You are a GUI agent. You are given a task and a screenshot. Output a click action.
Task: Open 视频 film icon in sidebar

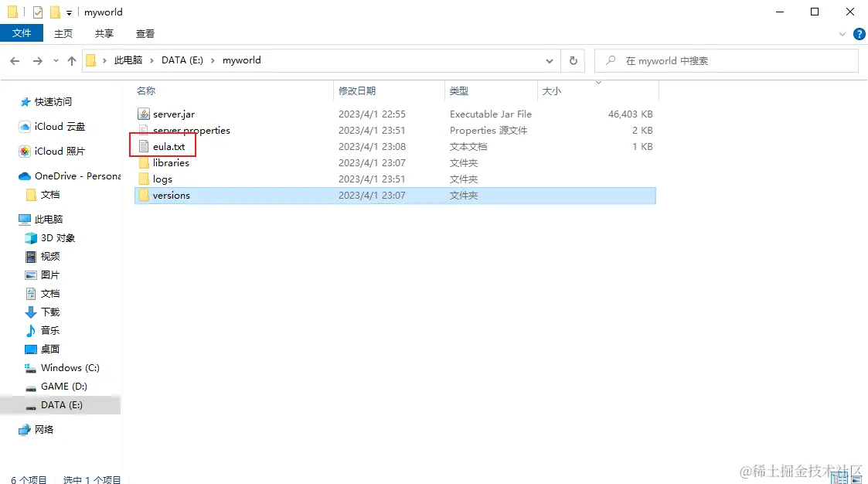click(x=31, y=257)
